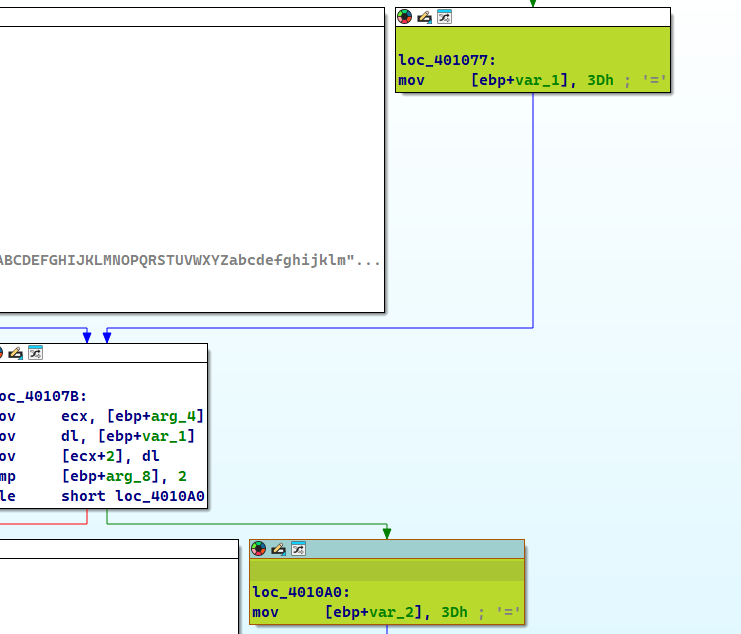Click group nodes icon on loc_4010A0 block
Image resolution: width=741 pixels, height=634 pixels.
click(x=298, y=549)
